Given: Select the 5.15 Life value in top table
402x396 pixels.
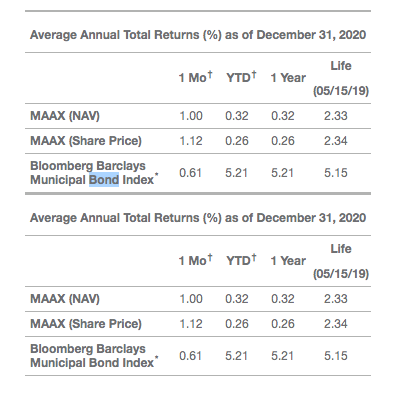Looking at the screenshot, I should pos(336,173).
